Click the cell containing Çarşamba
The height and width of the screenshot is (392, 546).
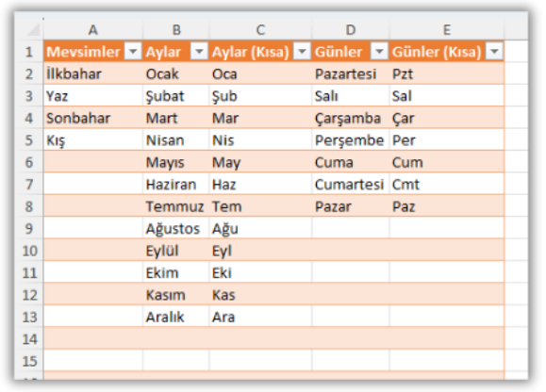coord(351,118)
